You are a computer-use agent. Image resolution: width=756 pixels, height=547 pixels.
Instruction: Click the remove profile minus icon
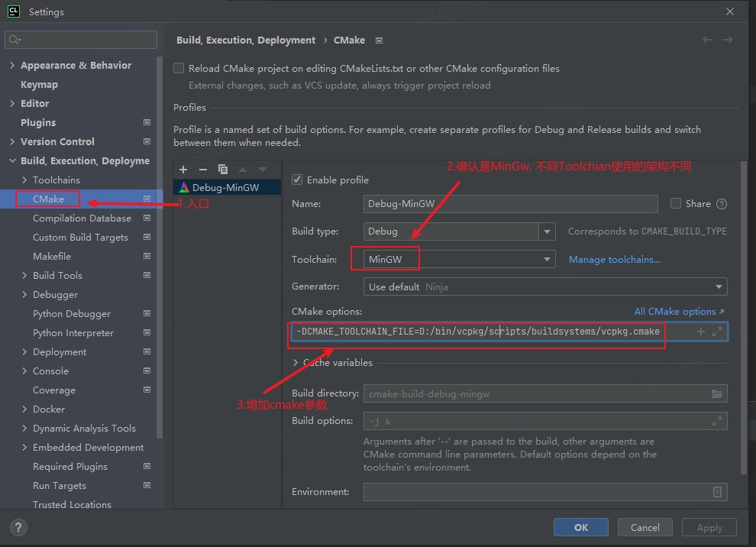[202, 169]
